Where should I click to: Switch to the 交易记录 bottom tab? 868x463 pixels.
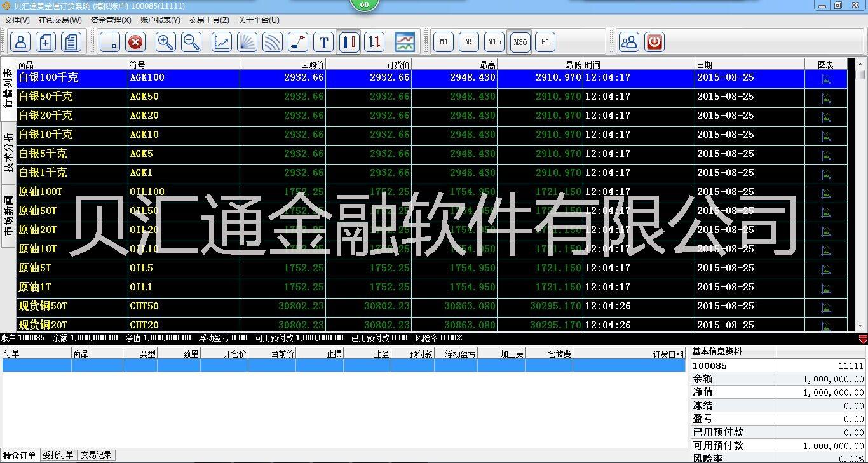[97, 455]
